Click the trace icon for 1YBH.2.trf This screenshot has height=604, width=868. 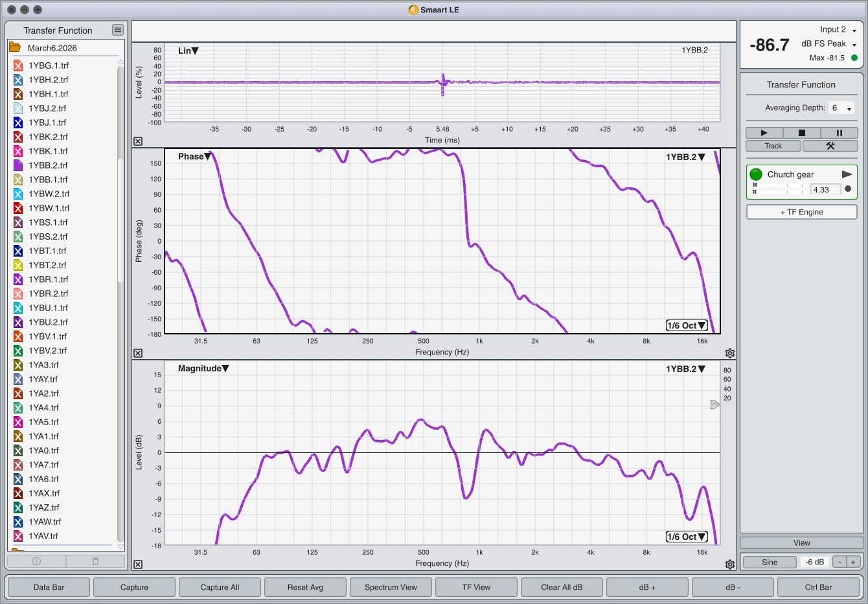coord(18,80)
